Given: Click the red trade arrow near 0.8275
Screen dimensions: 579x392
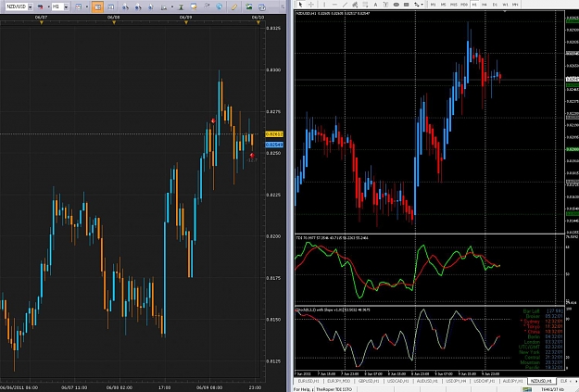Looking at the screenshot, I should (x=213, y=120).
